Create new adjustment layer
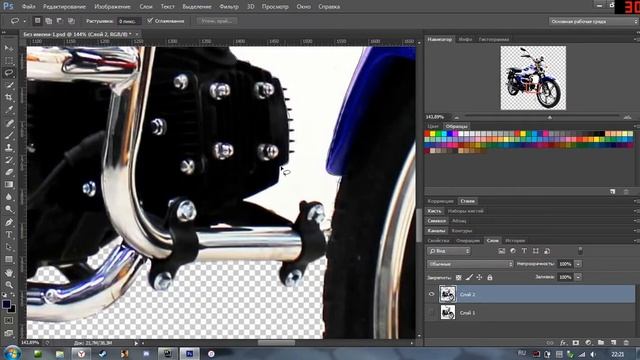Viewport: 640px width, 360px height. (x=588, y=343)
